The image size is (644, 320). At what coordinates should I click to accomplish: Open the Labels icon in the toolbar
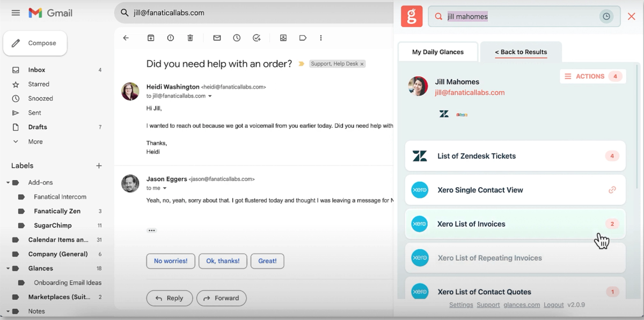303,38
